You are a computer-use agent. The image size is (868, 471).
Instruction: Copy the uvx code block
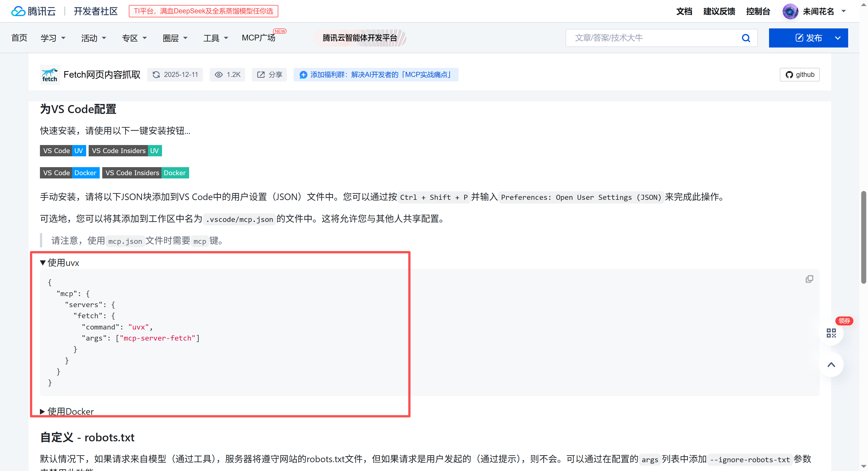coord(809,279)
